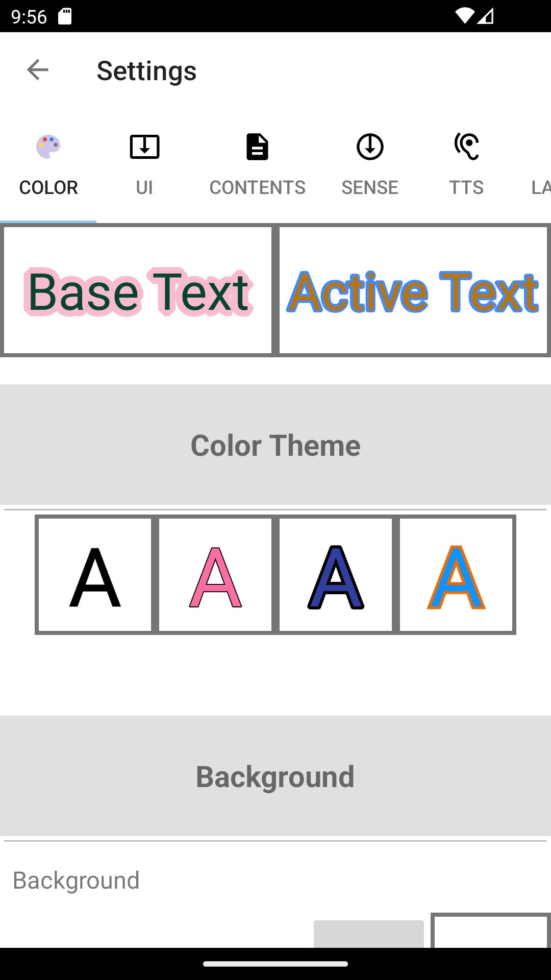Choose the blue-orange letter A theme
Screen dimensions: 551x980
click(456, 575)
